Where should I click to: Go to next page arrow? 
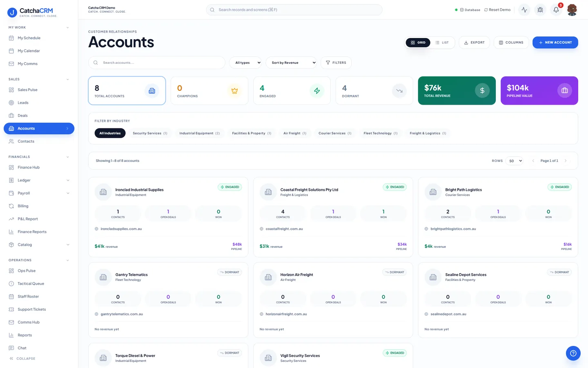pyautogui.click(x=566, y=161)
